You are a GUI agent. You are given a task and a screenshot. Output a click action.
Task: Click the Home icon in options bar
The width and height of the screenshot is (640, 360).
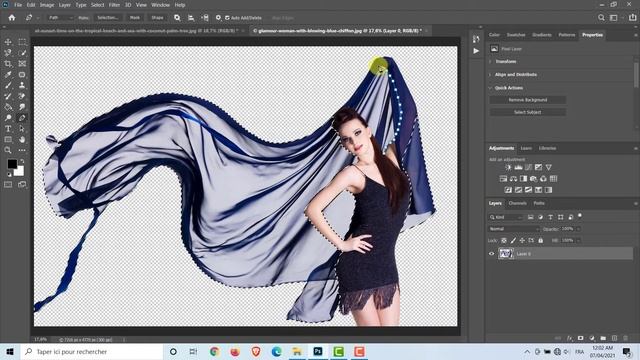click(x=12, y=18)
